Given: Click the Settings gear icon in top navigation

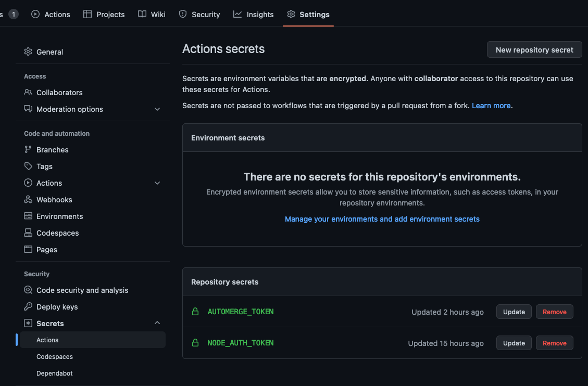Looking at the screenshot, I should click(x=291, y=14).
